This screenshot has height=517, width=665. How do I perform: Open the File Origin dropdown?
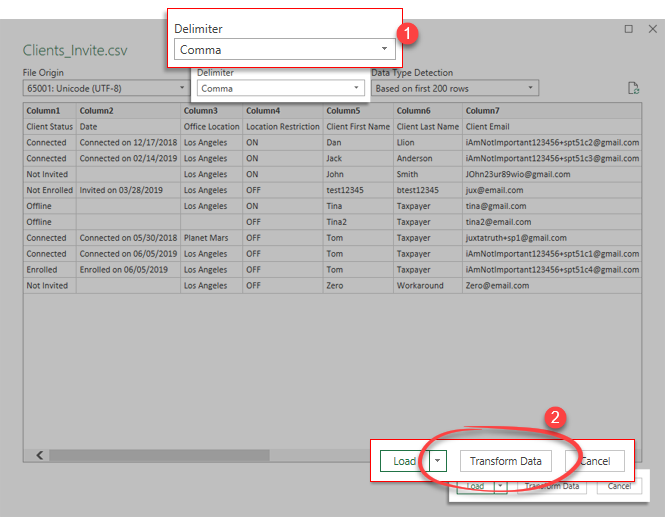tap(104, 88)
